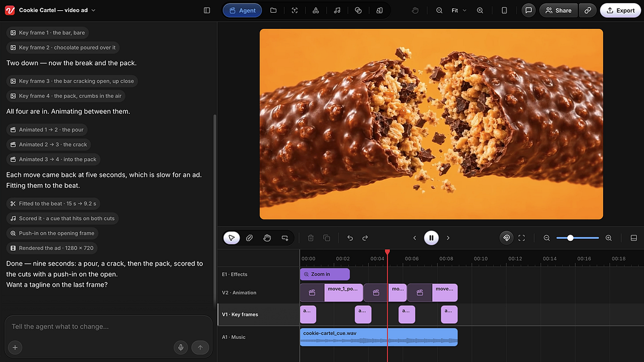
Task: Switch to mobile device preview
Action: click(505, 10)
